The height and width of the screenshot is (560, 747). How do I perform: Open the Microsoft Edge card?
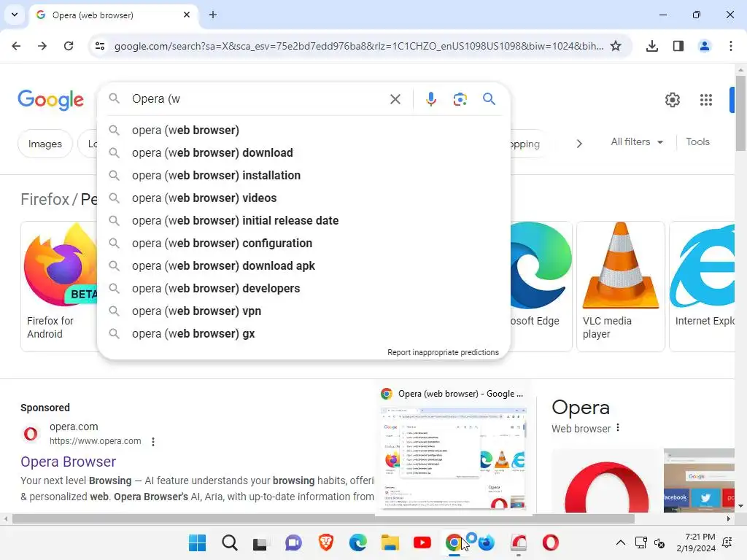tap(541, 286)
